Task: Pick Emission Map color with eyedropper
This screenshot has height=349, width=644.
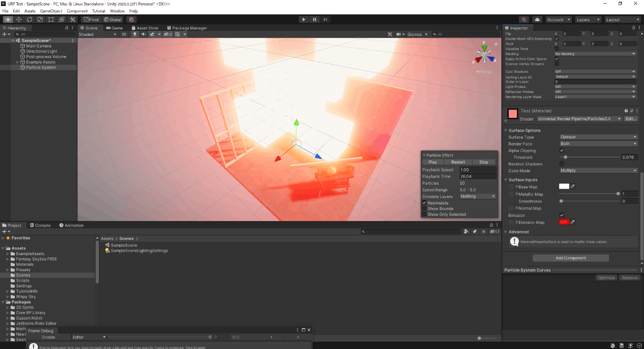Action: pos(573,222)
